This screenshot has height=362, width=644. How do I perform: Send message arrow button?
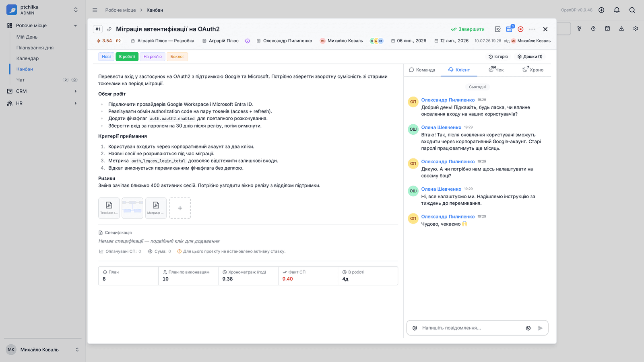click(x=540, y=328)
